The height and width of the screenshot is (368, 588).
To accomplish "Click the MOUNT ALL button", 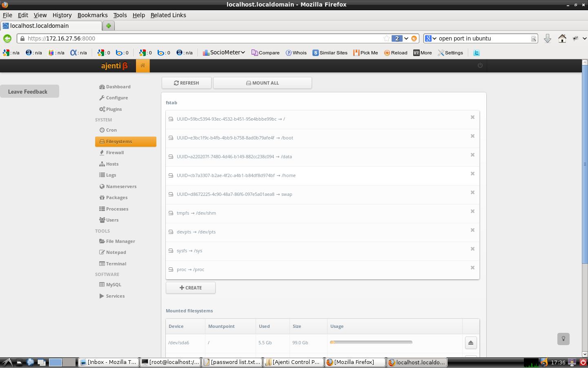I will [x=262, y=83].
